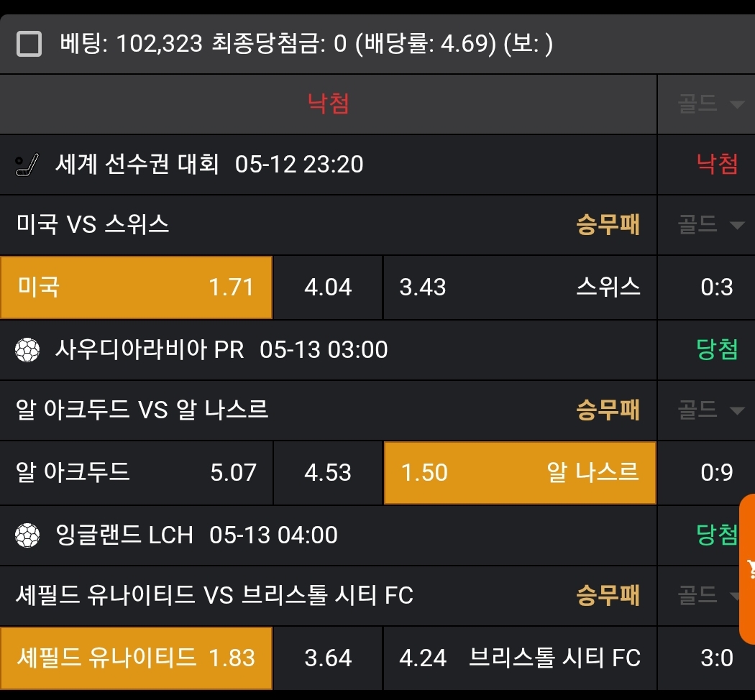The image size is (755, 700).
Task: Pick 브리스톨 시티 FC 4.24 odds
Action: (x=519, y=658)
